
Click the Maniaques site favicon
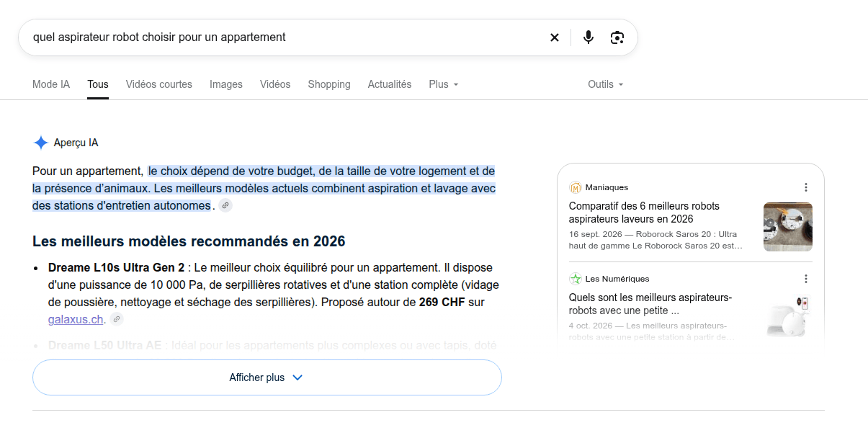[575, 187]
